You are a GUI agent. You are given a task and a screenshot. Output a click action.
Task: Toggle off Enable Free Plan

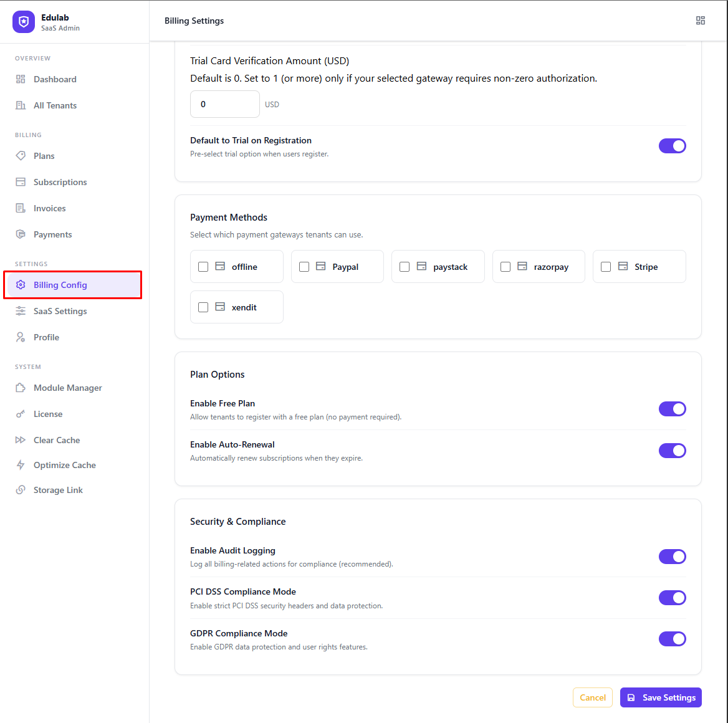click(673, 409)
